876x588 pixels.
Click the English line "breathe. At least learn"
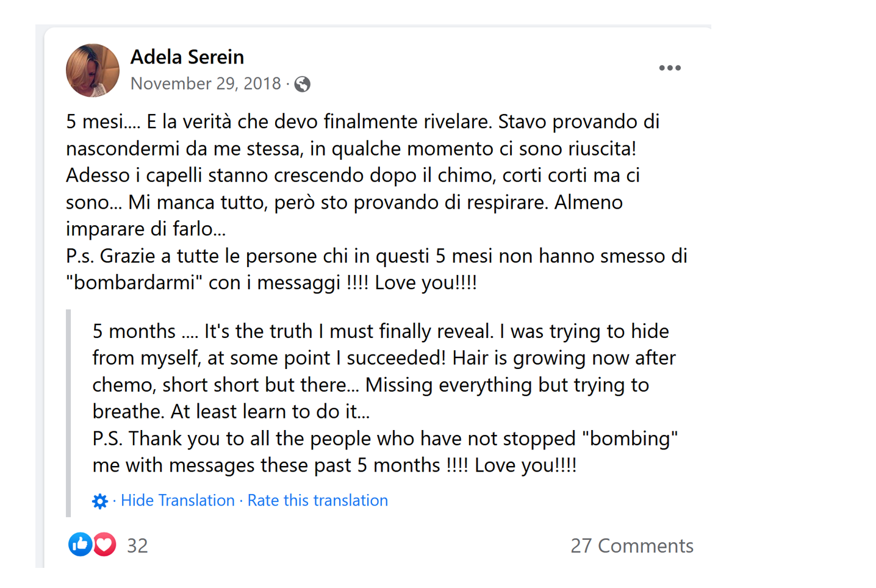click(x=231, y=412)
